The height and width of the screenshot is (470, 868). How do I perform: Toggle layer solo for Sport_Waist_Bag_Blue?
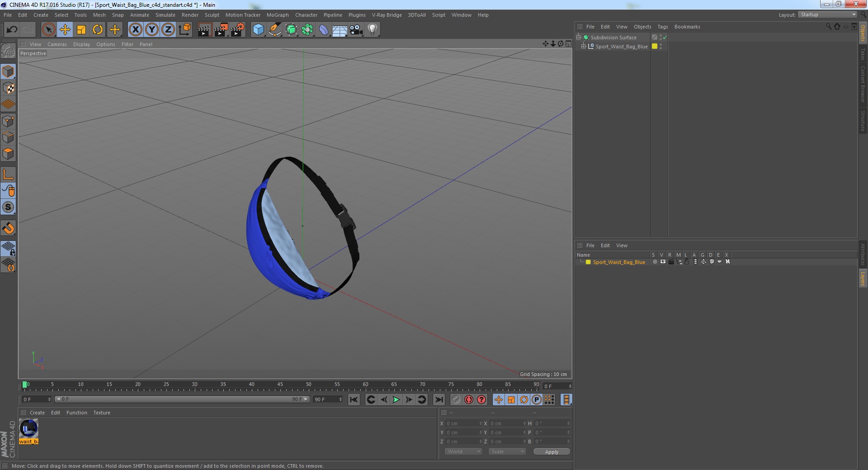(655, 262)
